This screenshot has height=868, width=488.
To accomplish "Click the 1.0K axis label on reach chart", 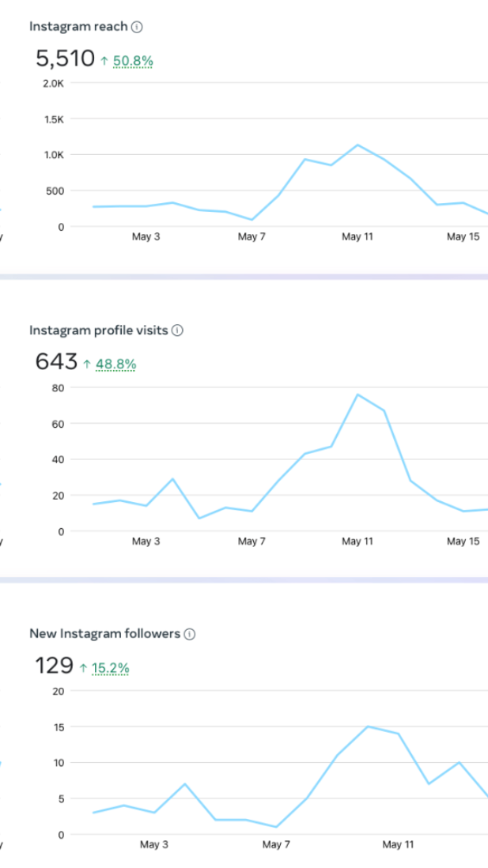I will click(55, 155).
